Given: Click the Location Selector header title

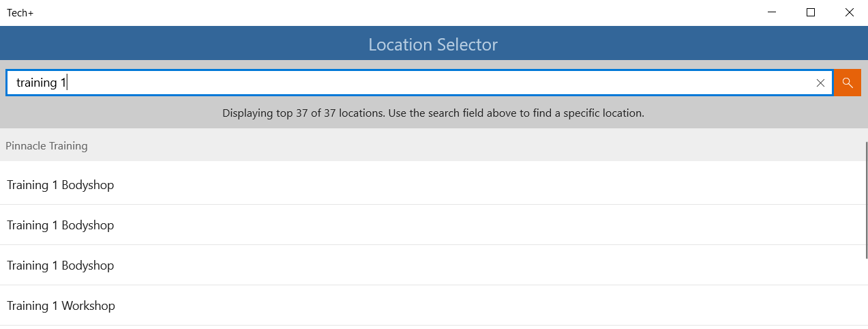Looking at the screenshot, I should coord(433,44).
